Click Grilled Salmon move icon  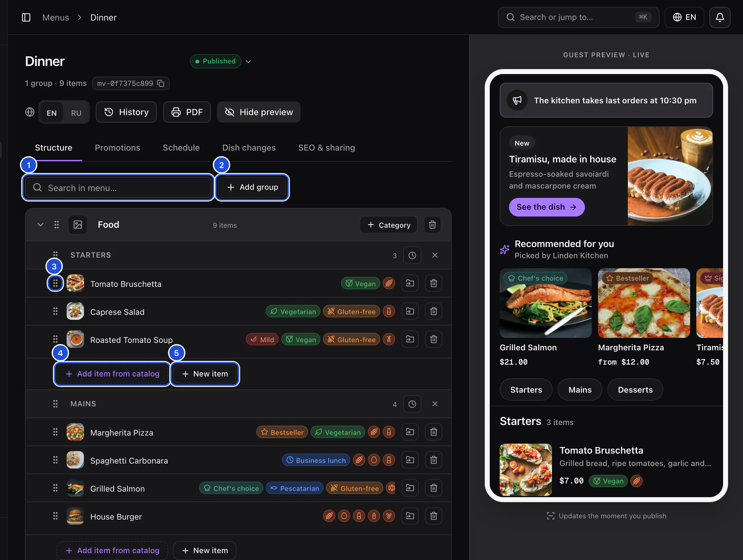[x=410, y=488]
